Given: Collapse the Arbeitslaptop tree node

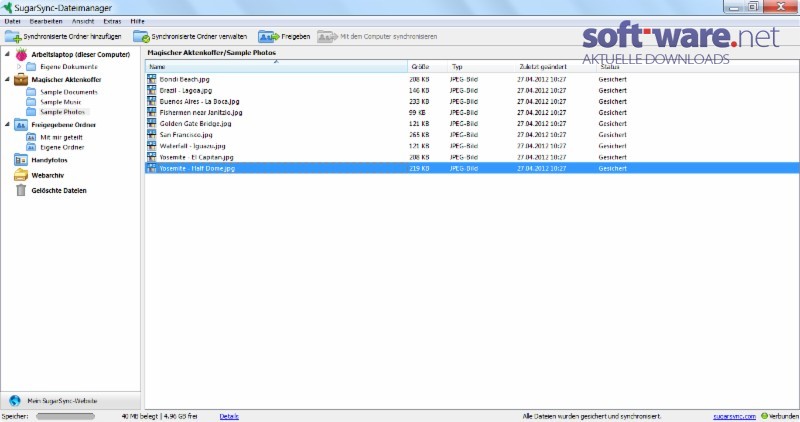Looking at the screenshot, I should tap(7, 54).
